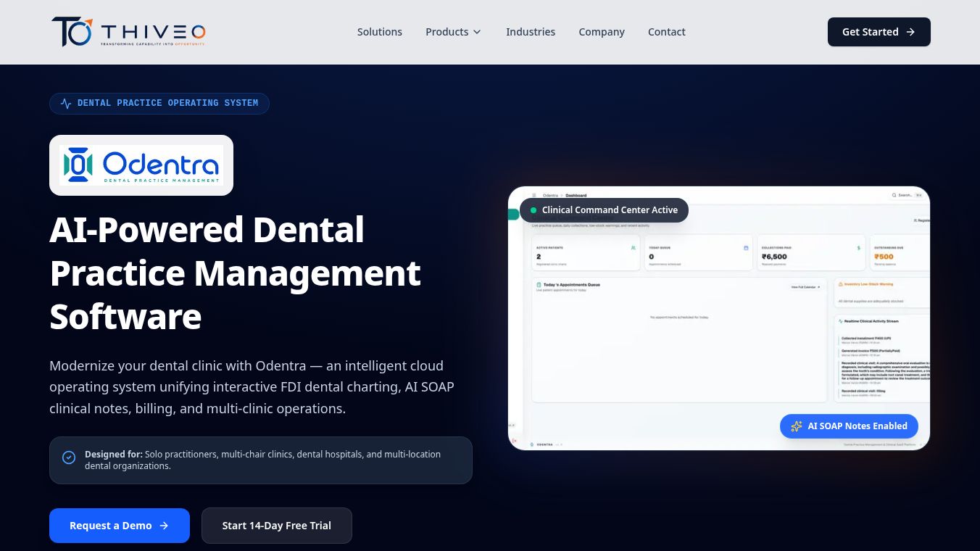Click the ₹500 outstanding due value

884,257
